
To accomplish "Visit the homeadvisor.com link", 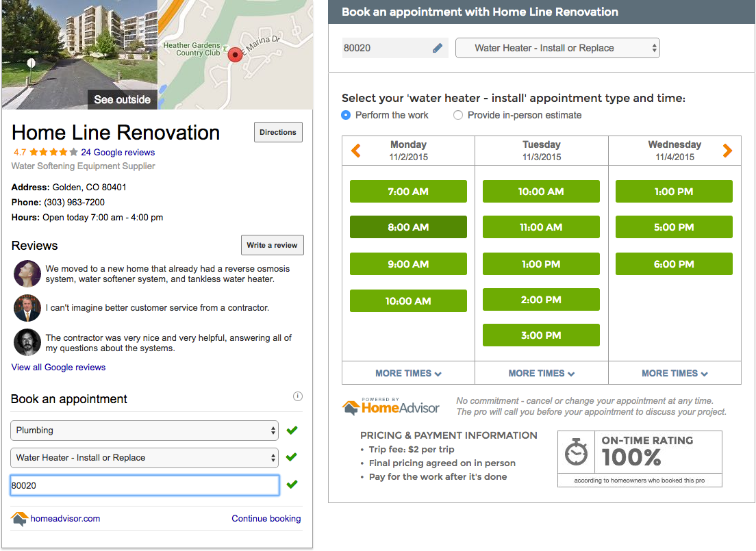I will pos(65,518).
